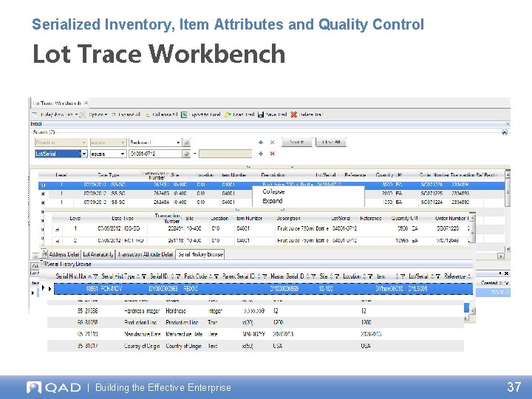Screen dimensions: 532x399
Task: Switch to the Transaction Attribute Detail tab
Action: point(146,254)
